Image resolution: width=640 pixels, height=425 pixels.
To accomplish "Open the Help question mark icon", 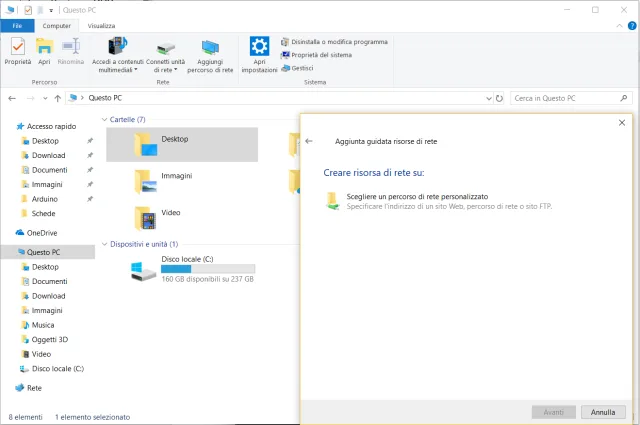I will click(x=632, y=26).
